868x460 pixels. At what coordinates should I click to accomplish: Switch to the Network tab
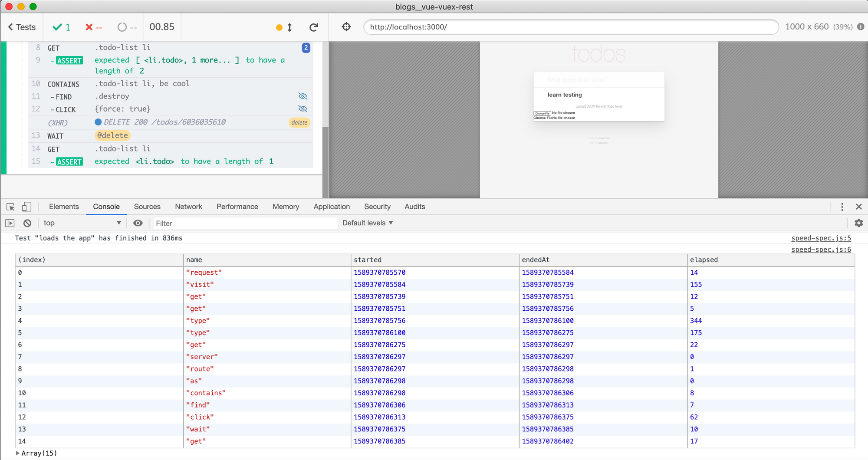click(x=188, y=207)
